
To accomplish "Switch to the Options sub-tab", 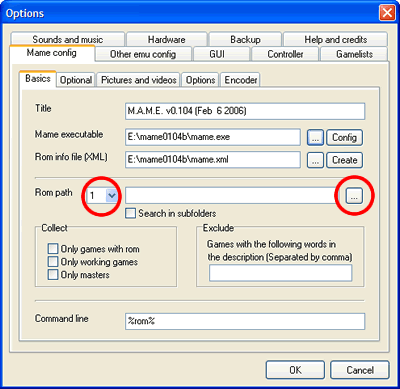I will 200,80.
